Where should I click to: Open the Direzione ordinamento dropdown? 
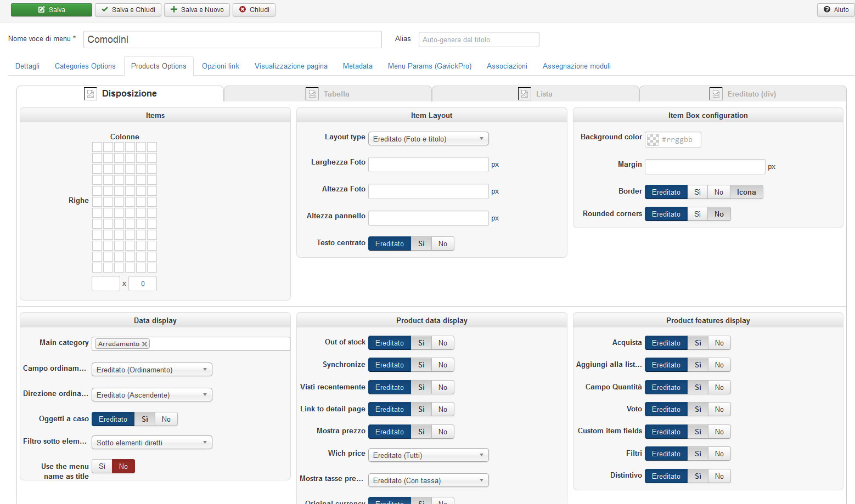tap(152, 395)
